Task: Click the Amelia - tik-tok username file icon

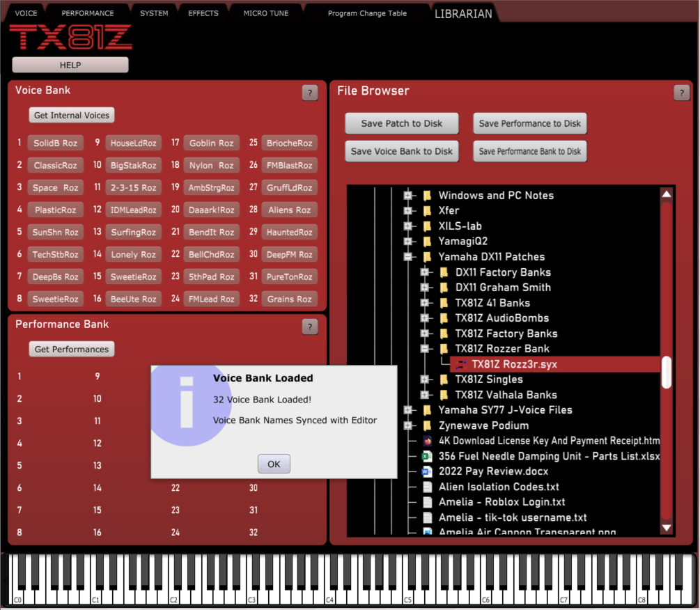Action: click(x=427, y=517)
